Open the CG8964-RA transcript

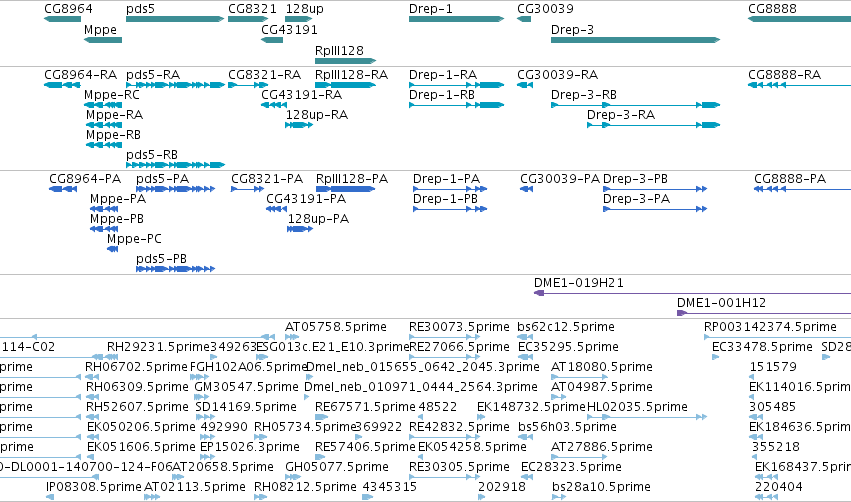click(x=62, y=85)
